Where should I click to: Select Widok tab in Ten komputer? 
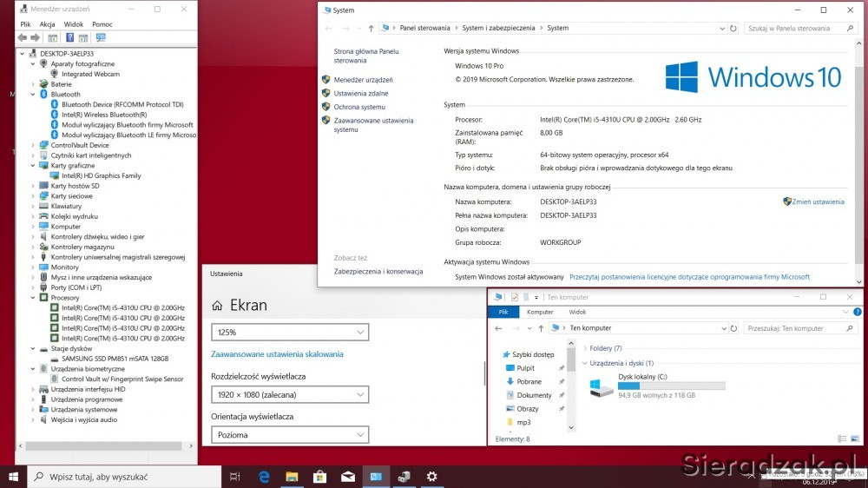point(577,312)
